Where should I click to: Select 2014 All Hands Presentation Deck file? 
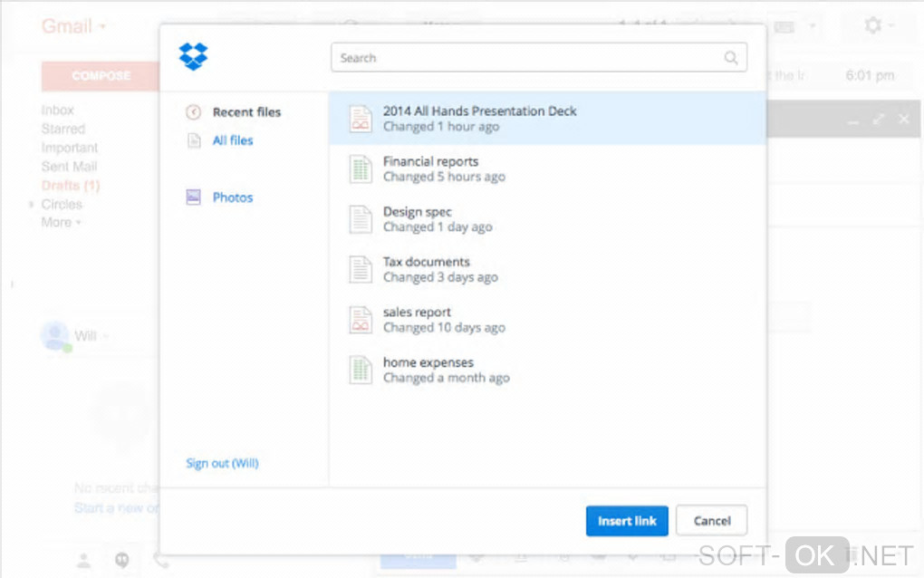coord(547,119)
